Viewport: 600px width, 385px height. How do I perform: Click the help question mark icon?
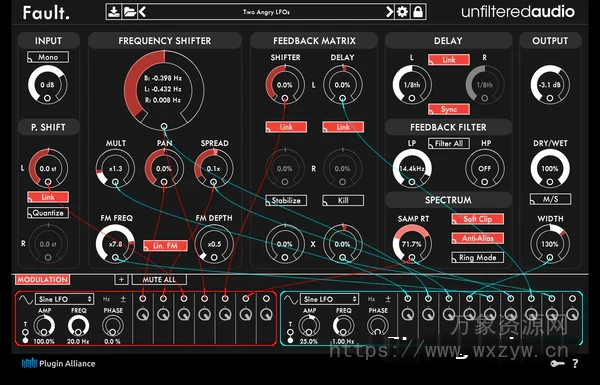click(x=575, y=363)
